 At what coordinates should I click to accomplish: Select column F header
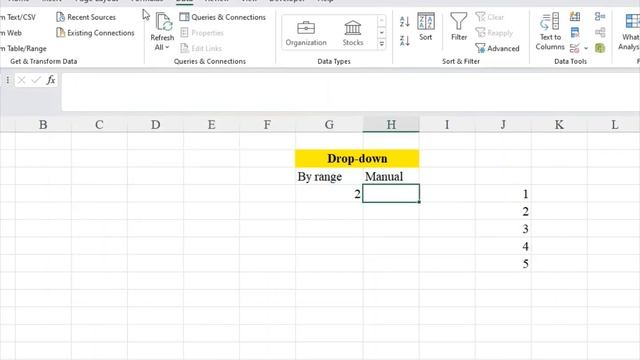pyautogui.click(x=267, y=124)
